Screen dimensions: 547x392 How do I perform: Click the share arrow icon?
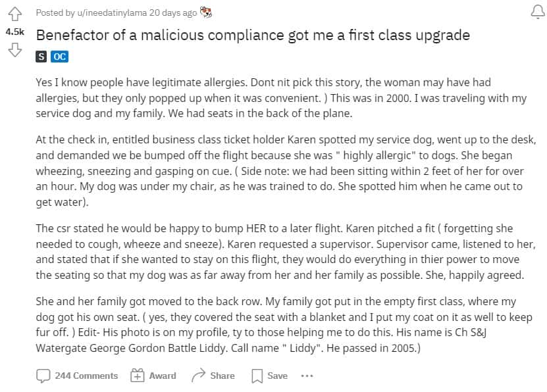(198, 376)
